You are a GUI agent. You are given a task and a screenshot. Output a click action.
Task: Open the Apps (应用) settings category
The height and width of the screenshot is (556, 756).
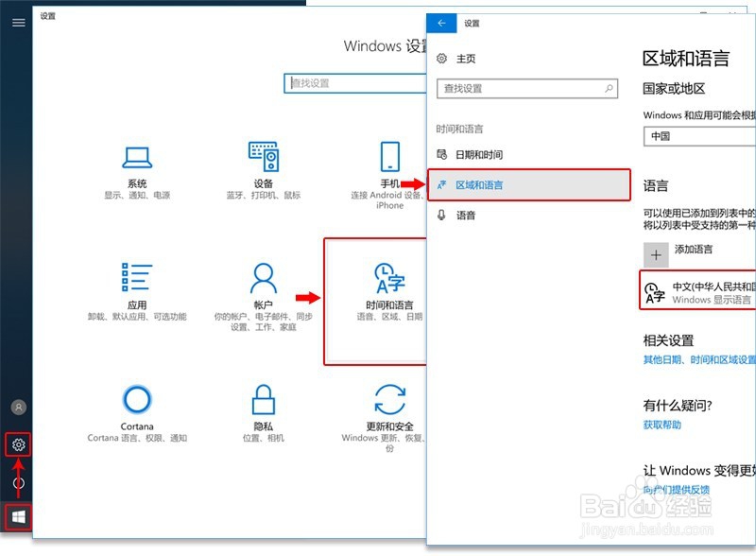137,291
